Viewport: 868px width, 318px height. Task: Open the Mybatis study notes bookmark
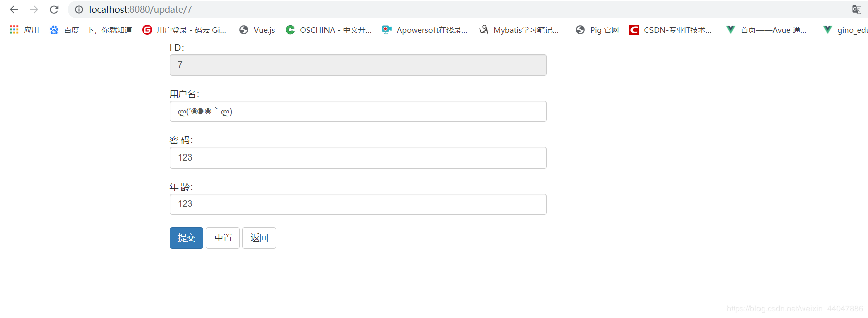tap(519, 30)
